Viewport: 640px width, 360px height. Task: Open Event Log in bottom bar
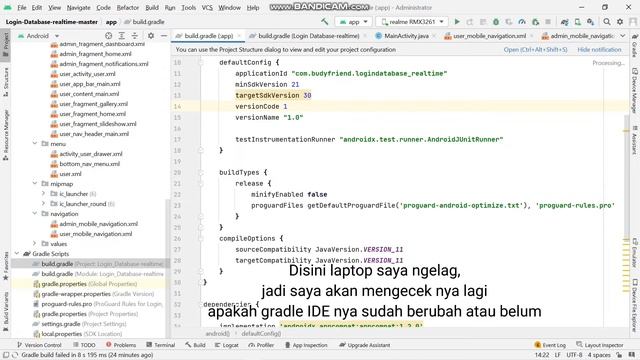click(550, 345)
